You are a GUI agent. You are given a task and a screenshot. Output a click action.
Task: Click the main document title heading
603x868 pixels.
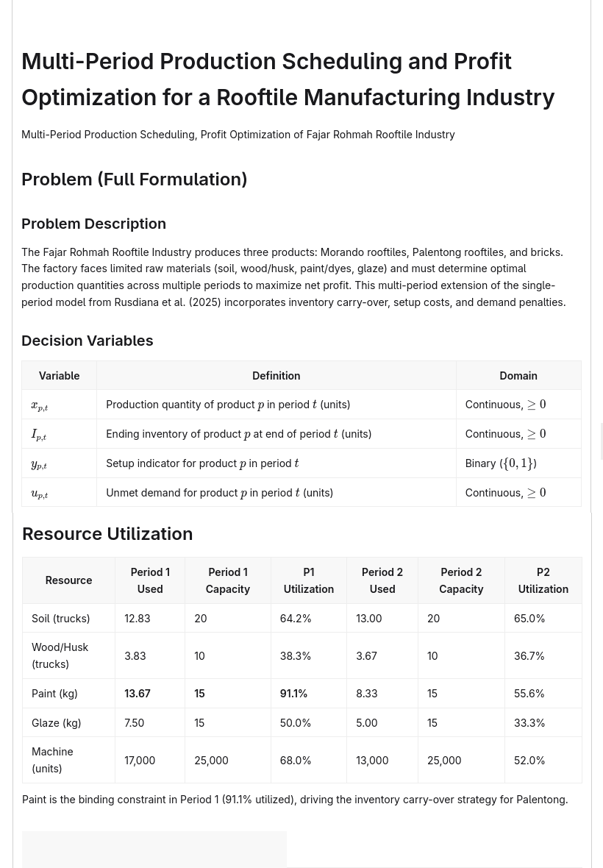[x=288, y=79]
